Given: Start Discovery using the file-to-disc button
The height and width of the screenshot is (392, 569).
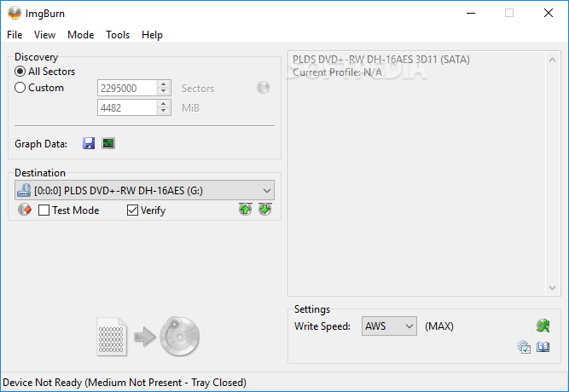Looking at the screenshot, I should click(x=148, y=337).
